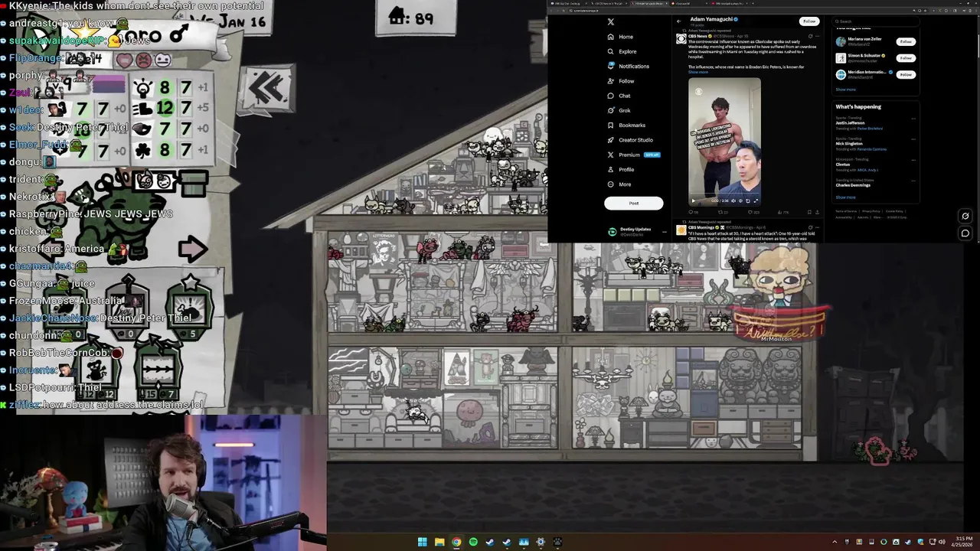
Task: Expand hidden icons in the system tray
Action: [835, 542]
